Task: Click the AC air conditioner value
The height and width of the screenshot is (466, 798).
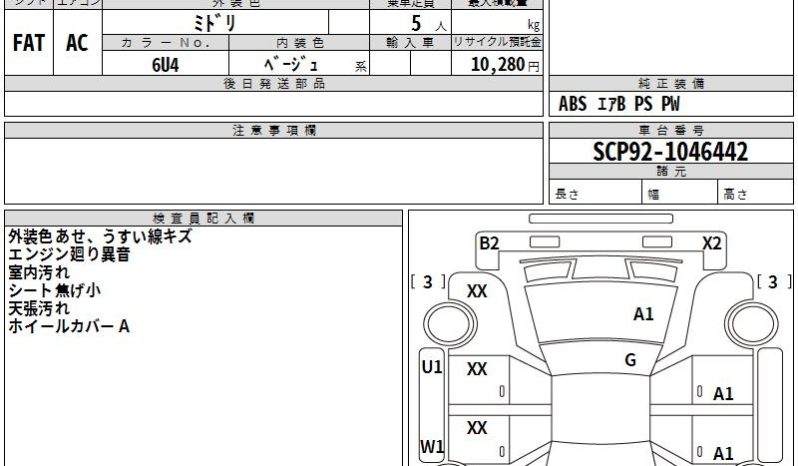Action: (77, 43)
